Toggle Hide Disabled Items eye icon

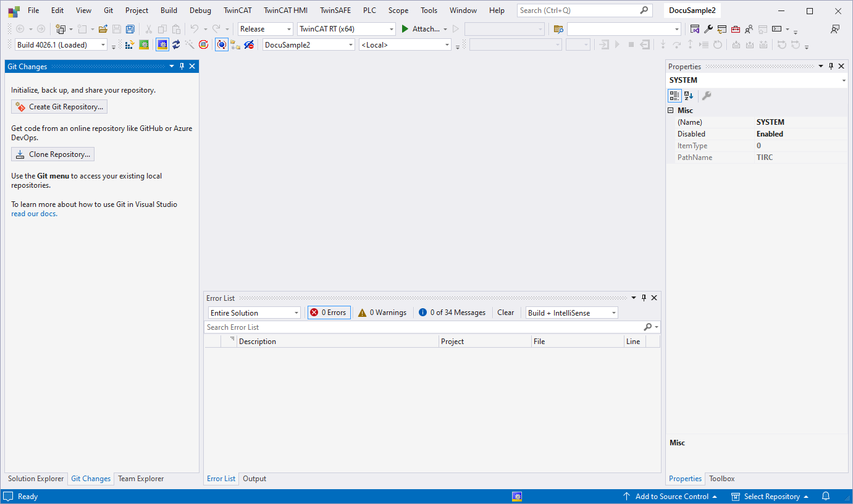(x=249, y=44)
